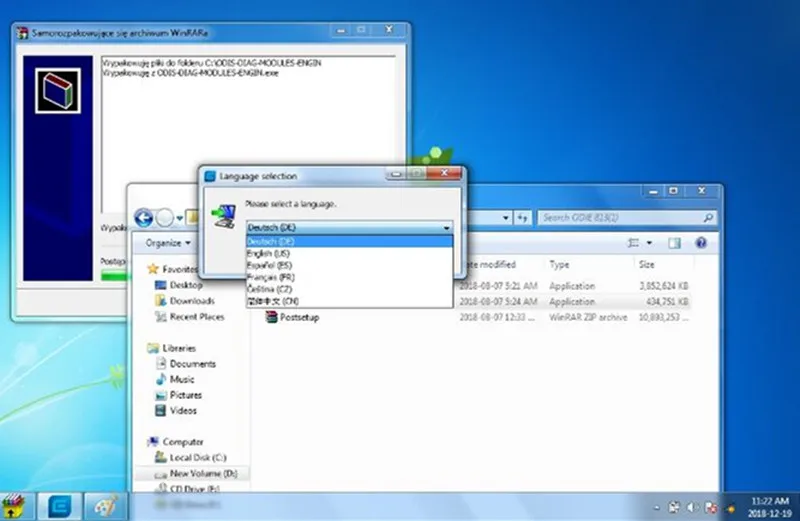Open Local Disk (C:) in sidebar
Screen dimensions: 800x521
pos(191,458)
